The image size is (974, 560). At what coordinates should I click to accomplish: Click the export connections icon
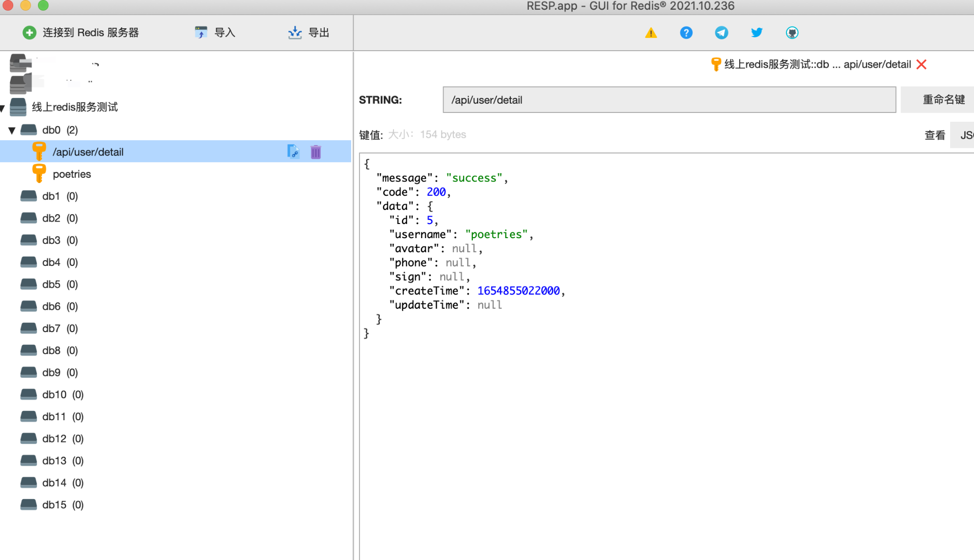click(x=295, y=33)
